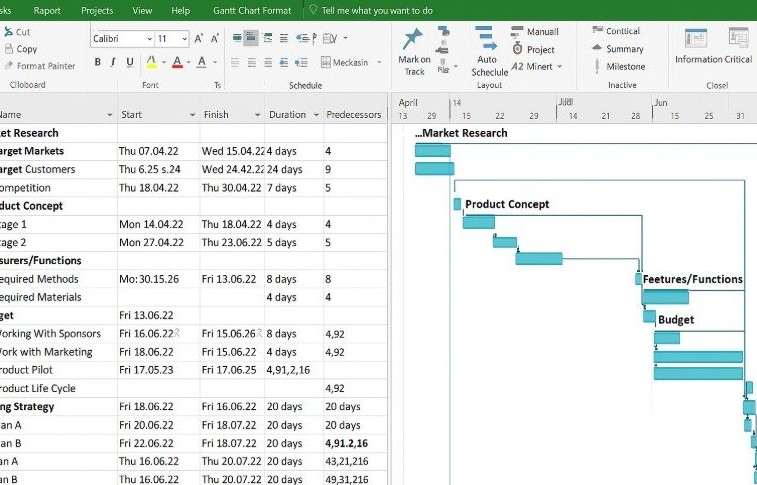Click the Milestone marker icon
The height and width of the screenshot is (485, 757).
[597, 66]
